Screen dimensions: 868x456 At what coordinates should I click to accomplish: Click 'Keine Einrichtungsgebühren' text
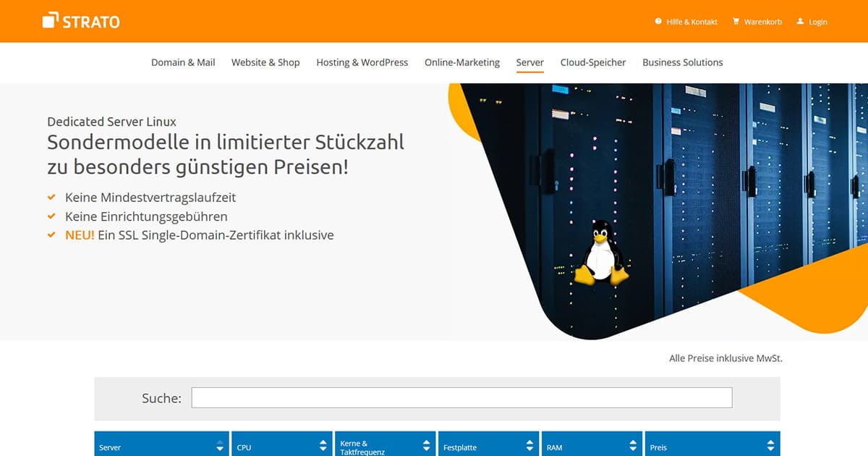pyautogui.click(x=146, y=216)
